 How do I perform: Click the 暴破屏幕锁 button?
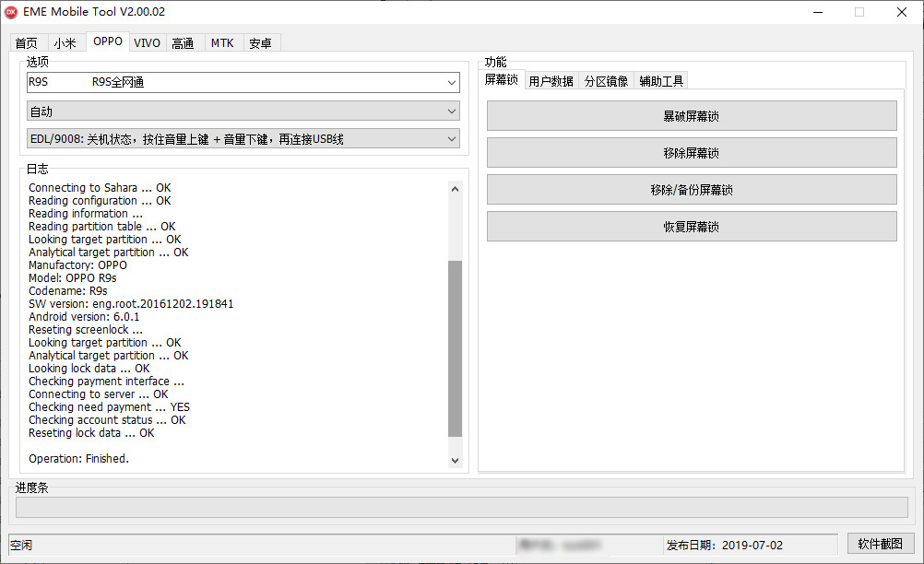pos(692,116)
